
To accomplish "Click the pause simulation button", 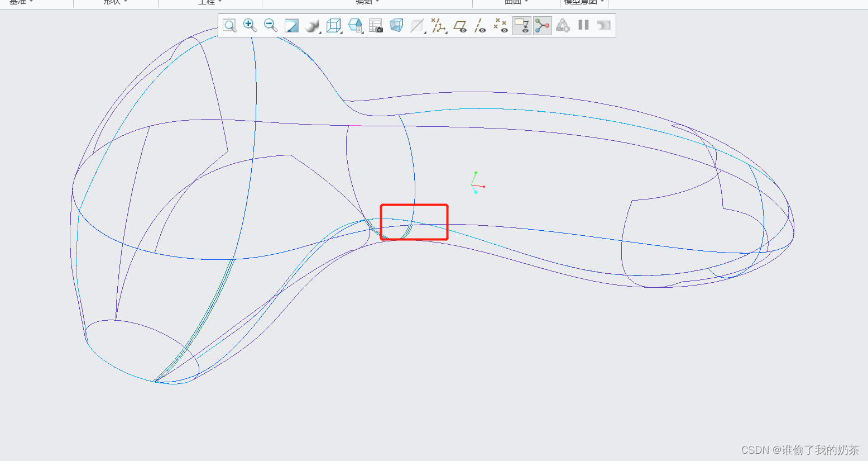I will point(583,25).
